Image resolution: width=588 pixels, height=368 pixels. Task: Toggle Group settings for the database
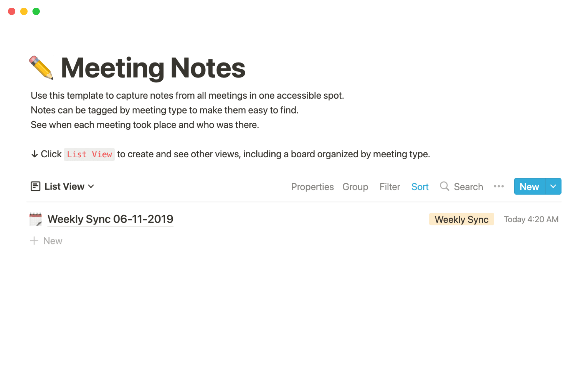pos(355,186)
